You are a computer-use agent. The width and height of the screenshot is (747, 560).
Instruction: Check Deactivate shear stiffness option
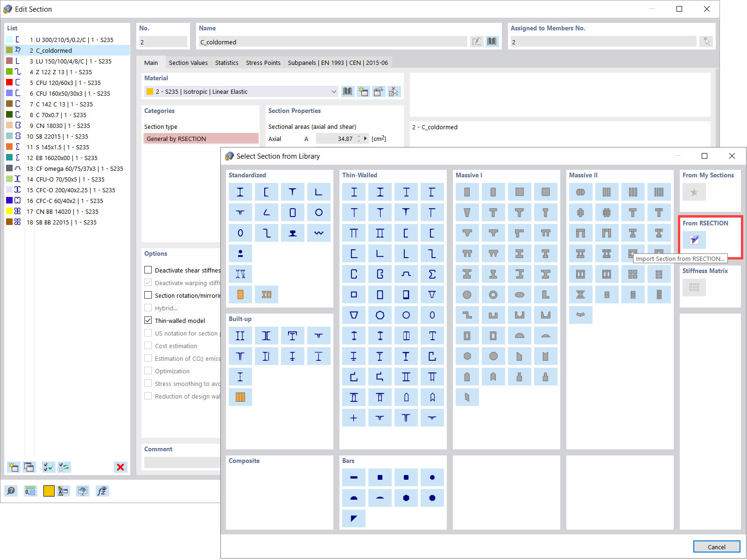point(148,270)
